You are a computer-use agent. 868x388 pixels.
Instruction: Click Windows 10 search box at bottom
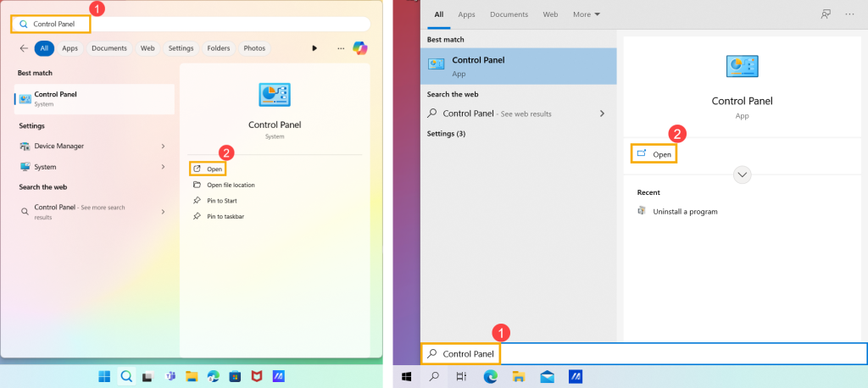tap(644, 353)
